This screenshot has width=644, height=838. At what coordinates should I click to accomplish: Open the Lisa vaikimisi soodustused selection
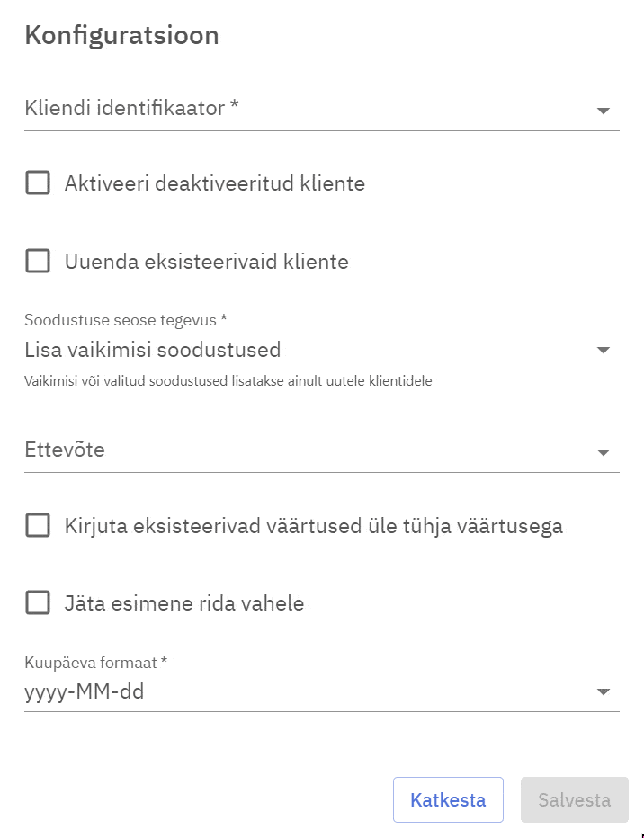[306, 350]
